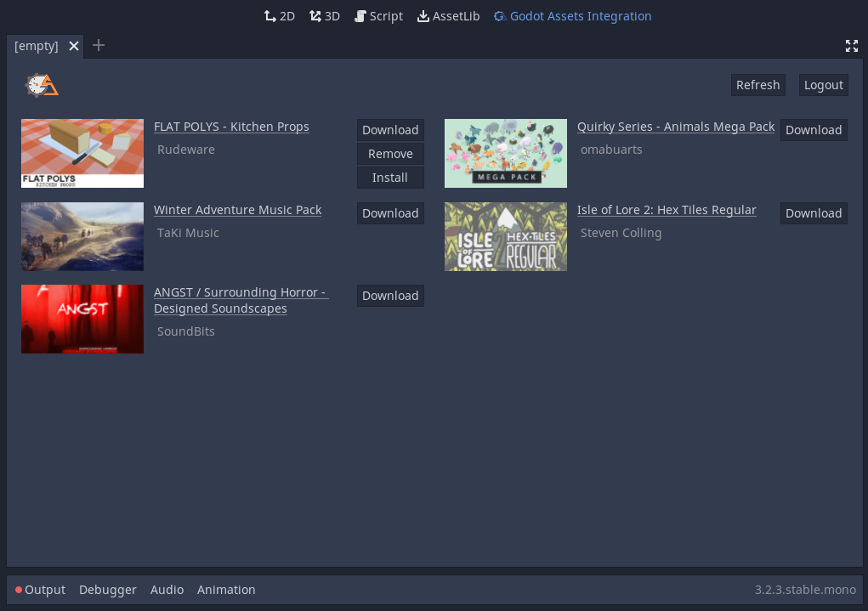Click the omabuarts author name
Image resolution: width=868 pixels, height=611 pixels.
[x=611, y=150]
